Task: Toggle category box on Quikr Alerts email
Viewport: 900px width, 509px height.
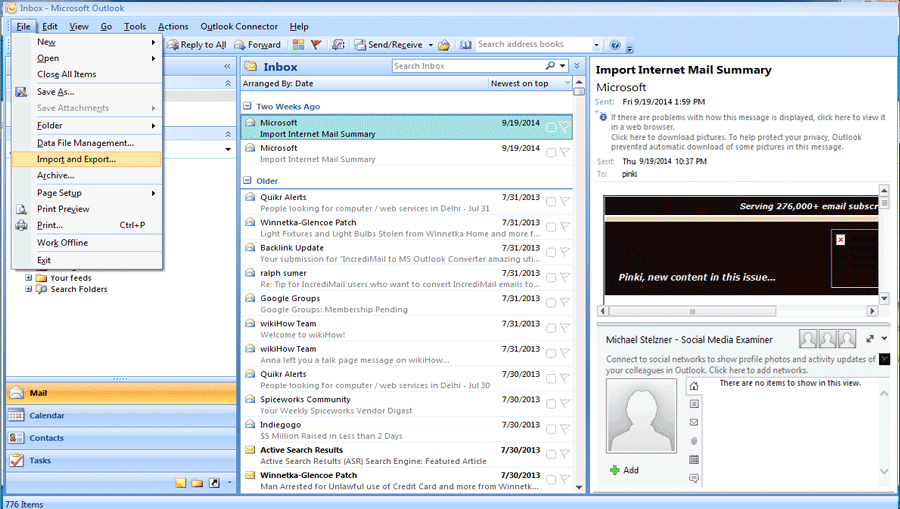Action: (551, 201)
